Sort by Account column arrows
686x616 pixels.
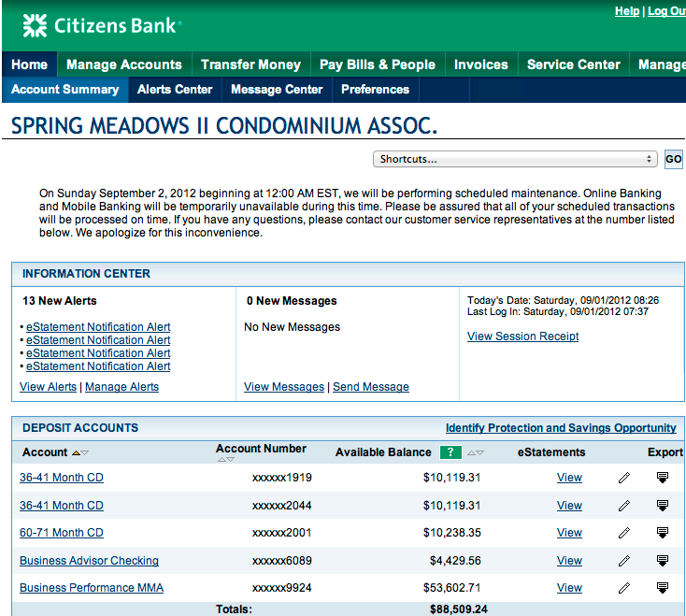pos(80,452)
